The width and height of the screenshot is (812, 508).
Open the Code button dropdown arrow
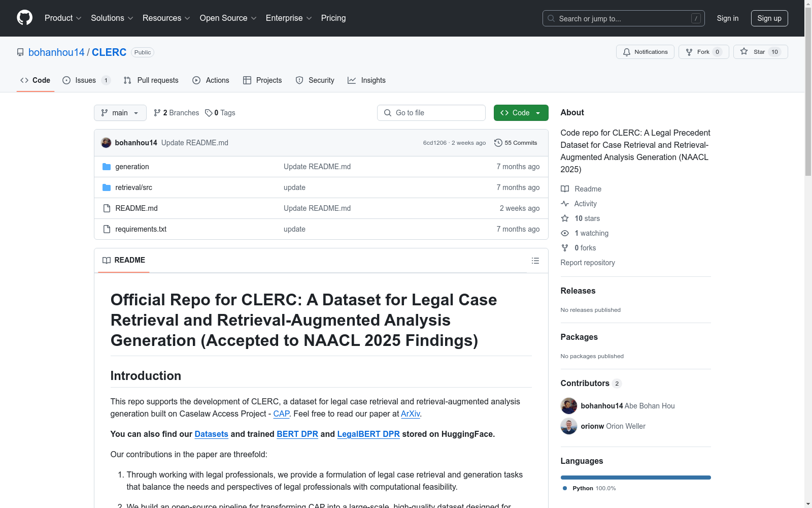[x=538, y=113]
